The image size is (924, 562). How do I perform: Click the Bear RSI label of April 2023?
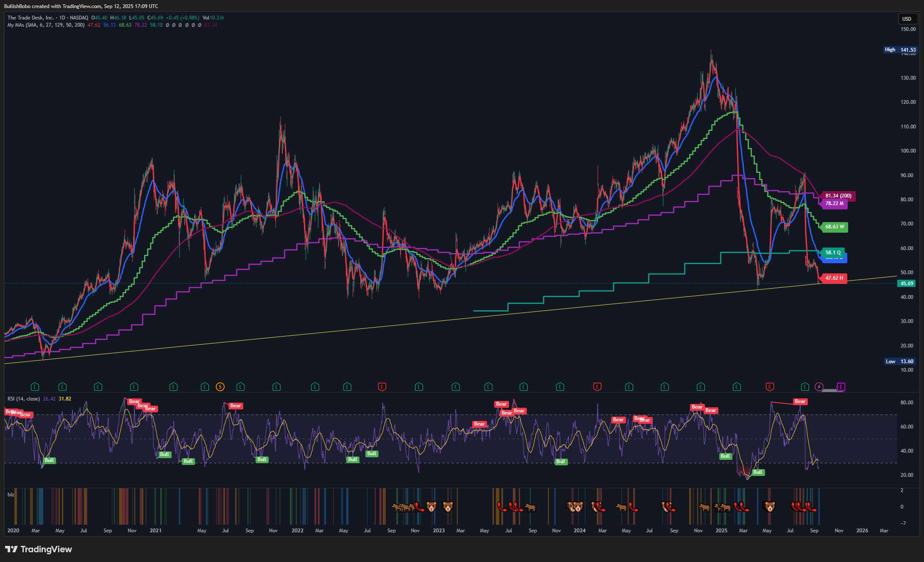pyautogui.click(x=479, y=424)
